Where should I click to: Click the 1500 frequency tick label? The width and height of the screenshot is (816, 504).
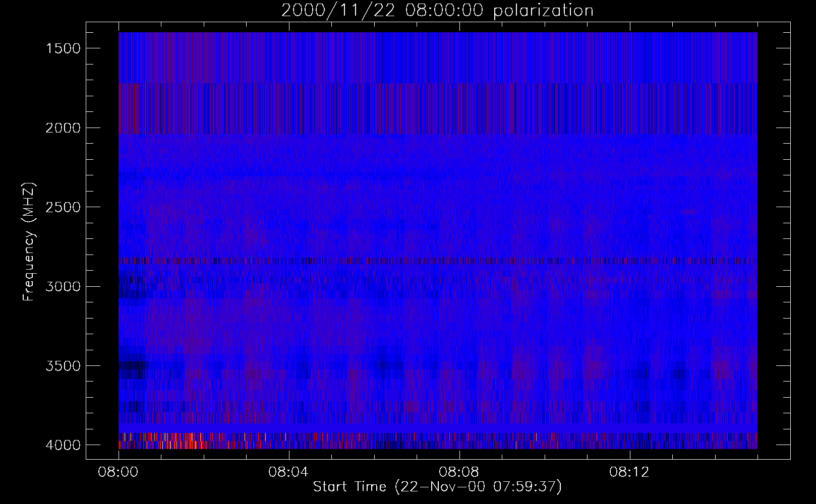click(x=63, y=48)
